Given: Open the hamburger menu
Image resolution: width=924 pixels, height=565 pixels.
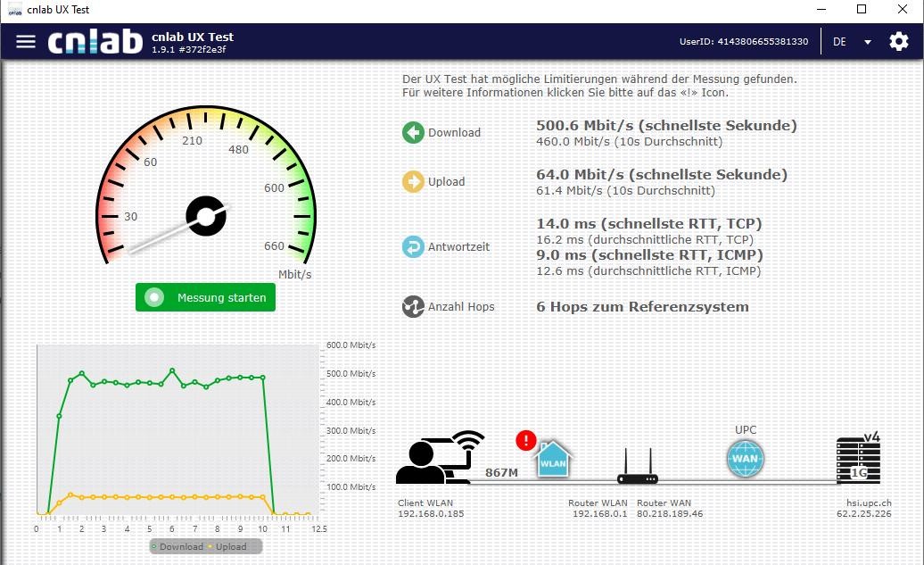Looking at the screenshot, I should [26, 42].
